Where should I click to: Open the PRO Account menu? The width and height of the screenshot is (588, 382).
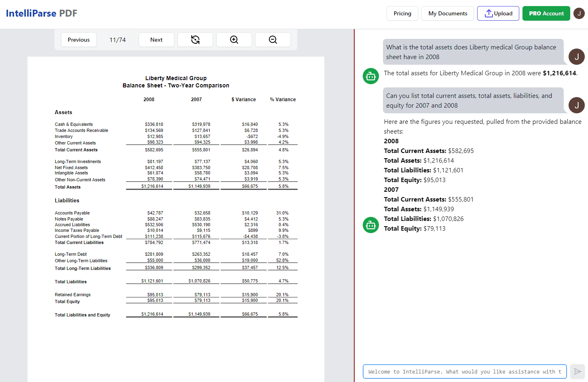[546, 13]
